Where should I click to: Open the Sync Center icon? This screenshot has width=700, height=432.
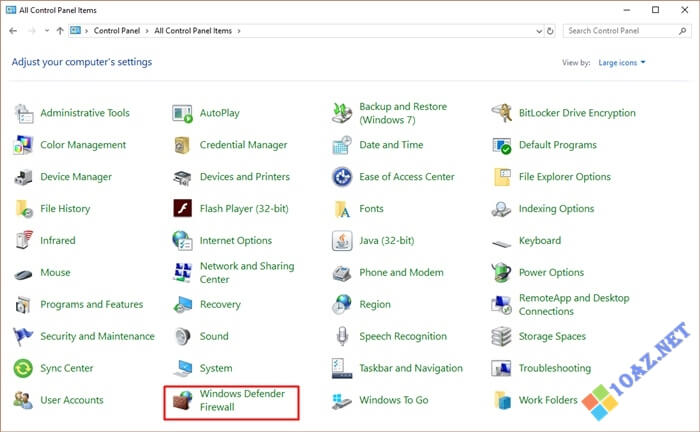click(x=23, y=369)
